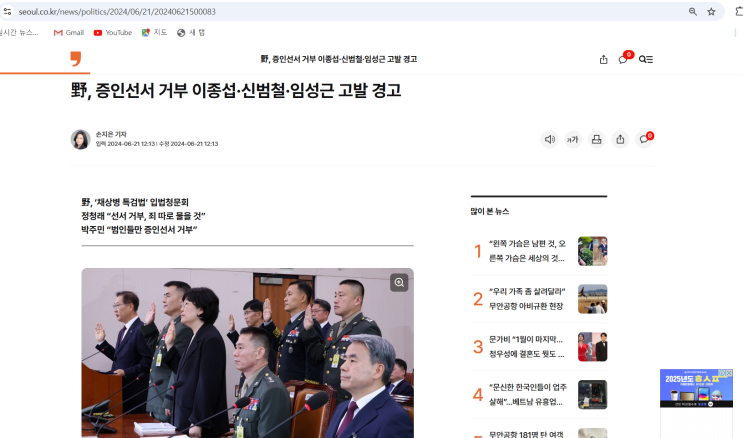743x438 pixels.
Task: View comments with round comment bubble button
Action: [644, 139]
